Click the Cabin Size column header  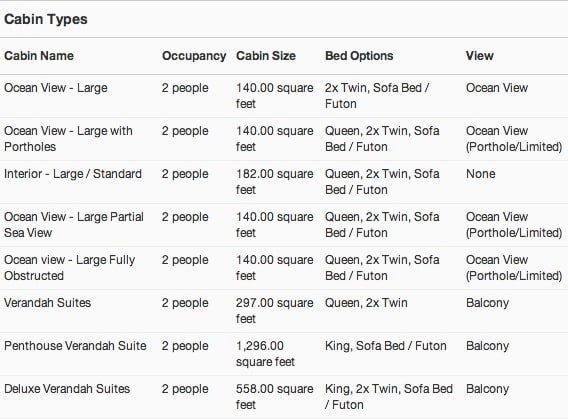tap(266, 56)
